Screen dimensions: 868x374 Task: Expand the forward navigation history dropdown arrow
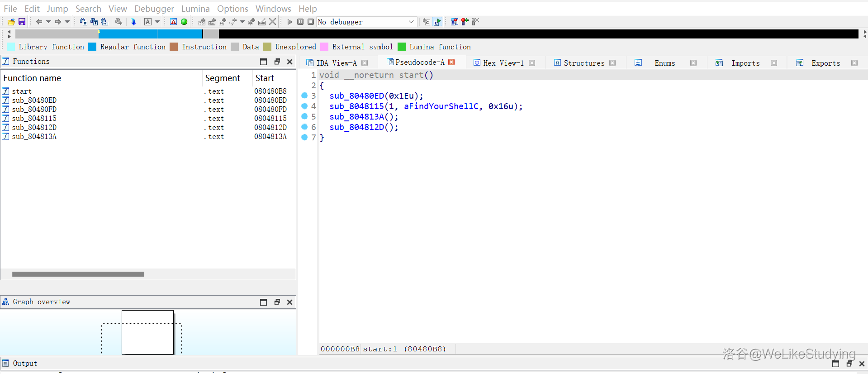(67, 22)
